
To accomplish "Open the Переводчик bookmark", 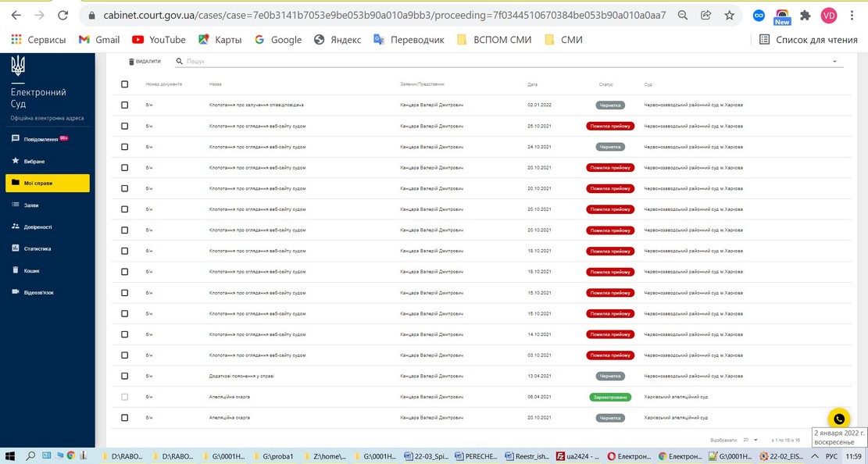I will coord(409,39).
